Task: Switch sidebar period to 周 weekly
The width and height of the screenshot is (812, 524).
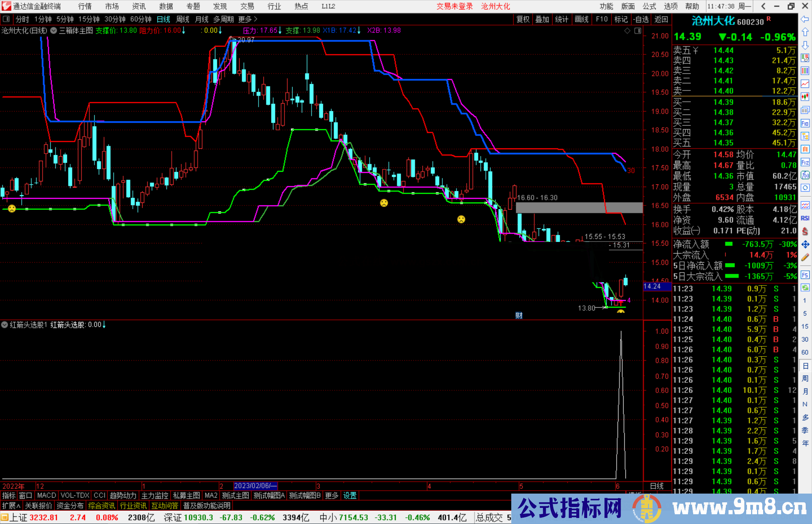Action: [x=805, y=378]
